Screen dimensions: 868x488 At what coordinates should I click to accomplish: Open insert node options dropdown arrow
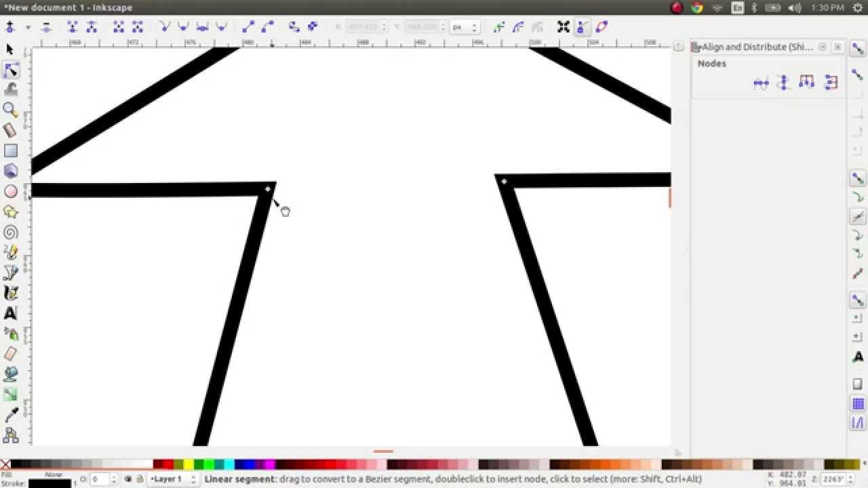(x=28, y=28)
